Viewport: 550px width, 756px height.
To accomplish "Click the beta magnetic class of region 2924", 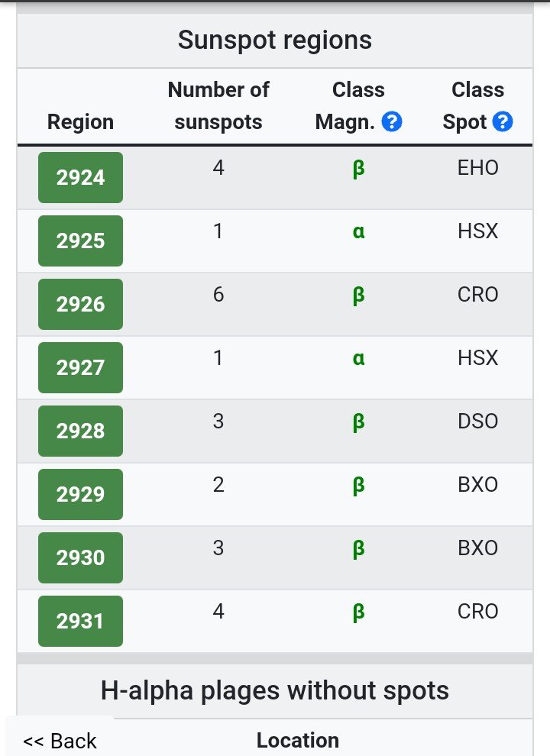I will (358, 169).
